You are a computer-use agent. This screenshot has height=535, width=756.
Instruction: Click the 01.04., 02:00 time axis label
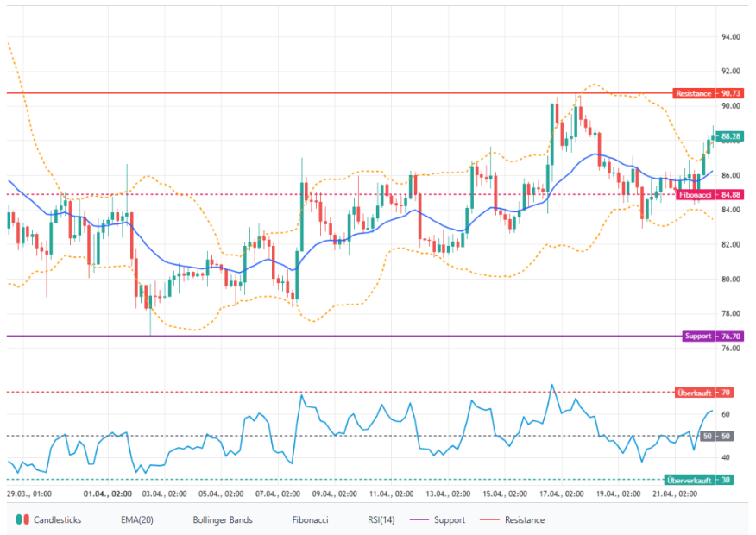click(107, 495)
